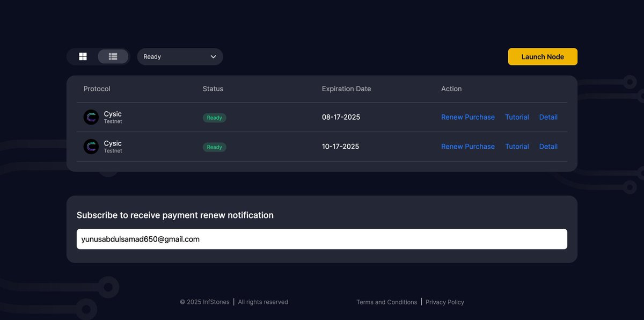The image size is (644, 320).
Task: Switch to list view layout
Action: click(x=113, y=56)
